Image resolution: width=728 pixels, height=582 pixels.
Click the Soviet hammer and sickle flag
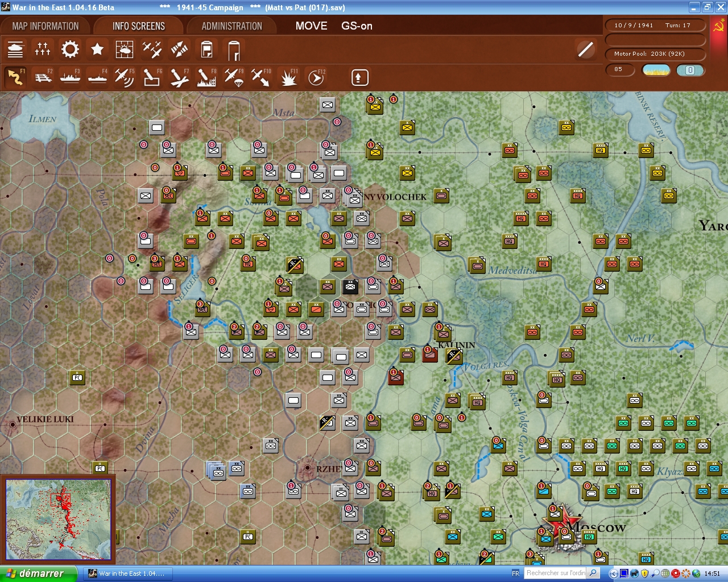719,27
